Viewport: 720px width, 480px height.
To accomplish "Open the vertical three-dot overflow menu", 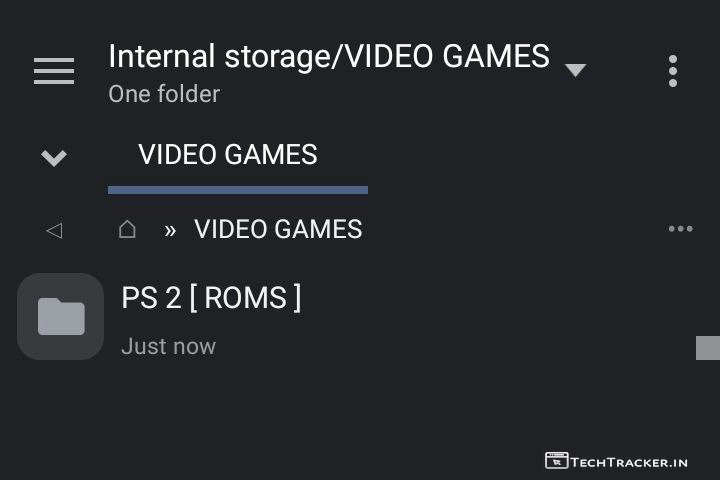I will (x=673, y=71).
